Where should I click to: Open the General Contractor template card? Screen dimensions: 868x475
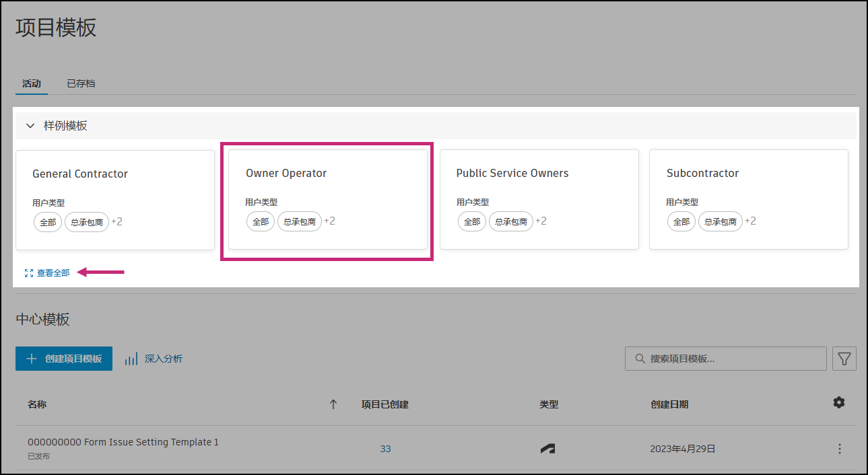click(115, 200)
